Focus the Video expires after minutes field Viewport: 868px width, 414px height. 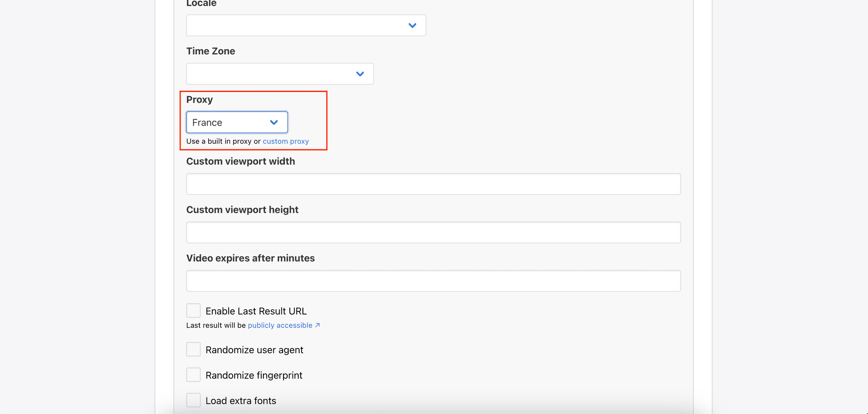433,281
